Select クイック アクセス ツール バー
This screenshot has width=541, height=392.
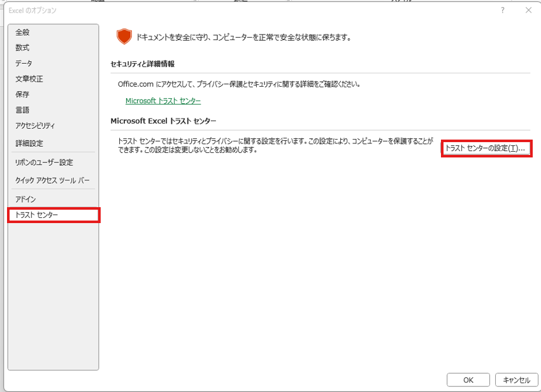point(53,180)
